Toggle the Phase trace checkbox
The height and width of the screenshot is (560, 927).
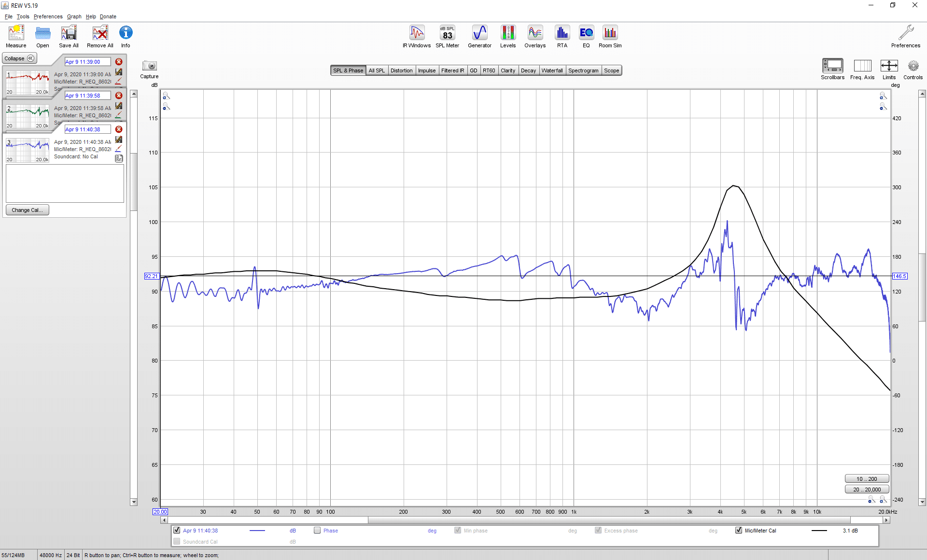pyautogui.click(x=317, y=530)
